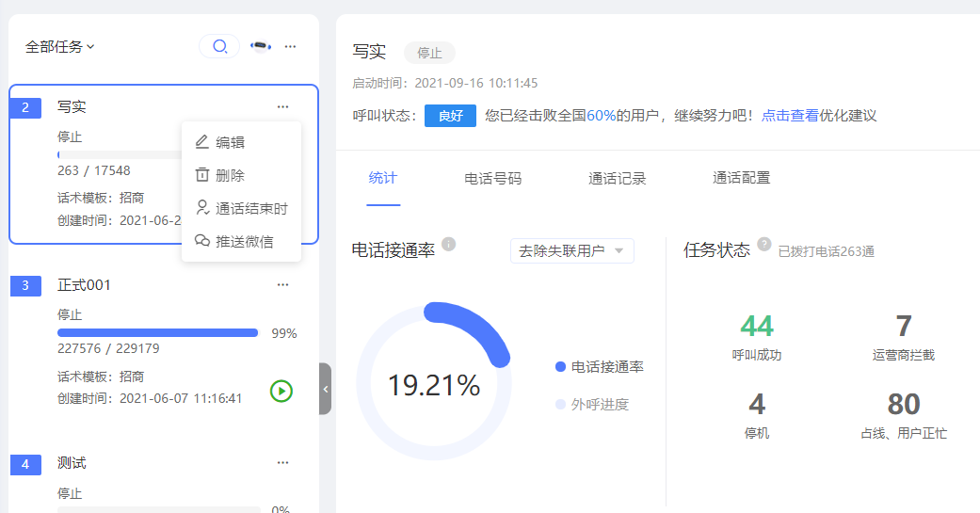Open the three-dot menu for task 正式001

click(282, 285)
